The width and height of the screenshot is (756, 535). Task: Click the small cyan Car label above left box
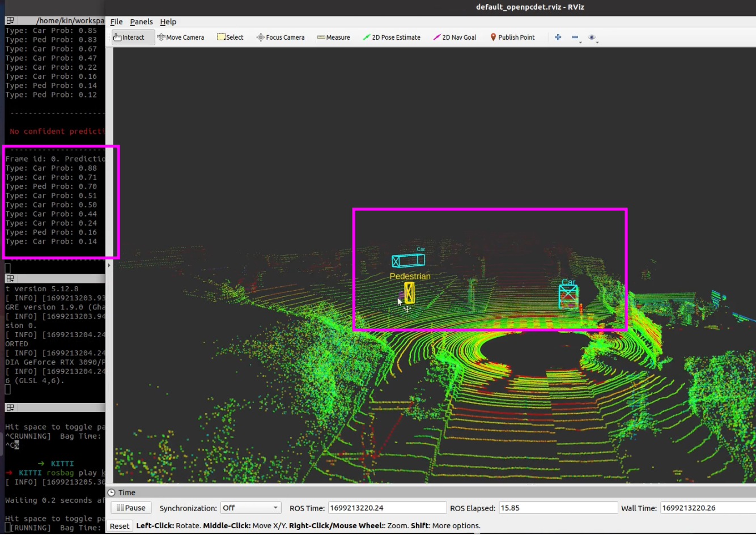[x=421, y=249]
